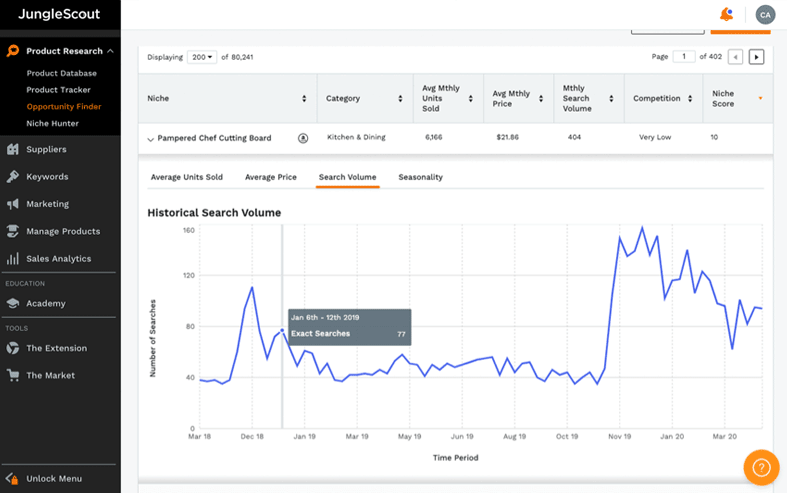Click the orange help question icon
Image resolution: width=787 pixels, height=493 pixels.
[x=761, y=466]
